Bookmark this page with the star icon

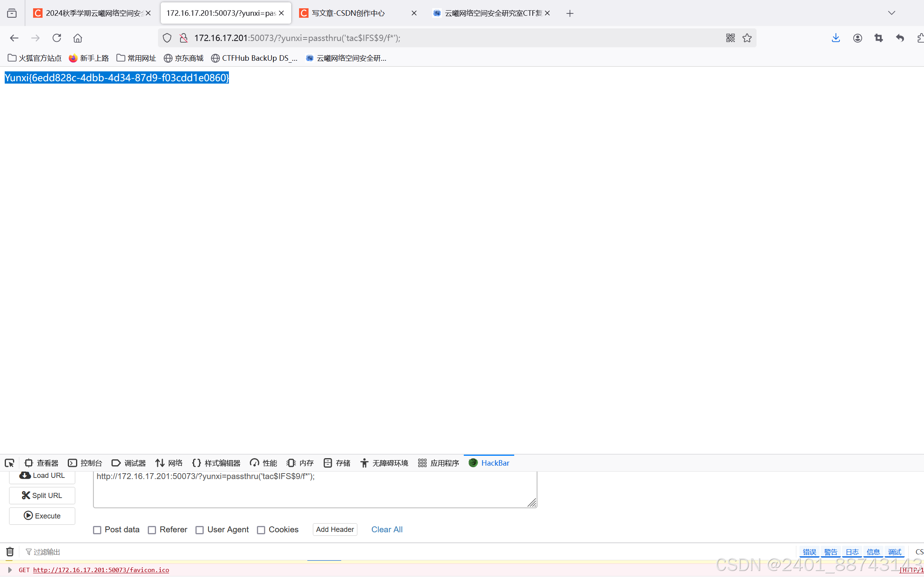tap(747, 38)
